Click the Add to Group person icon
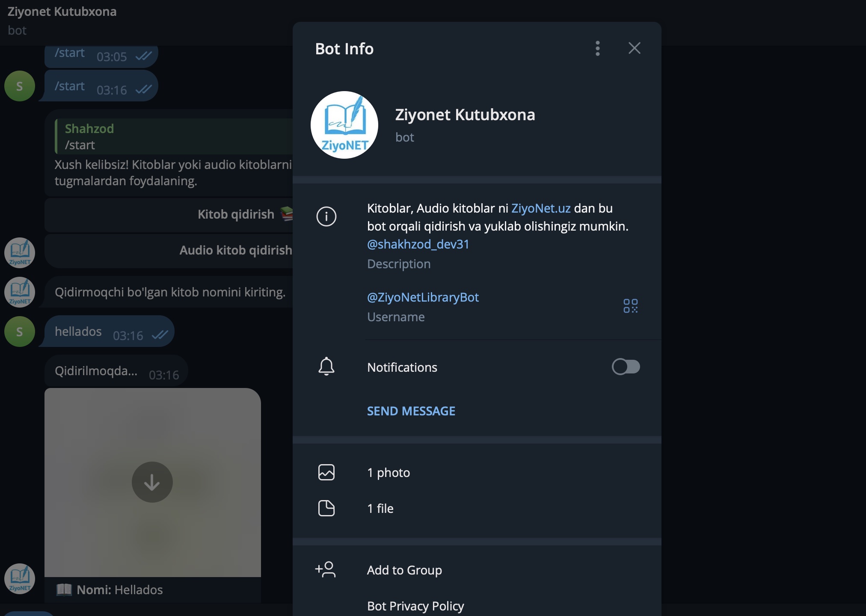This screenshot has width=866, height=616. (x=326, y=570)
